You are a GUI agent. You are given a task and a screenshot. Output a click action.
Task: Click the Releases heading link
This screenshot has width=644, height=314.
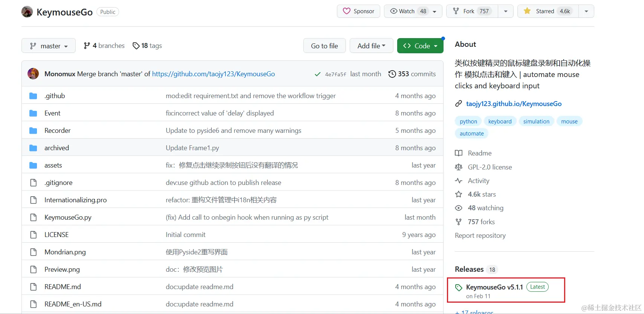[469, 269]
